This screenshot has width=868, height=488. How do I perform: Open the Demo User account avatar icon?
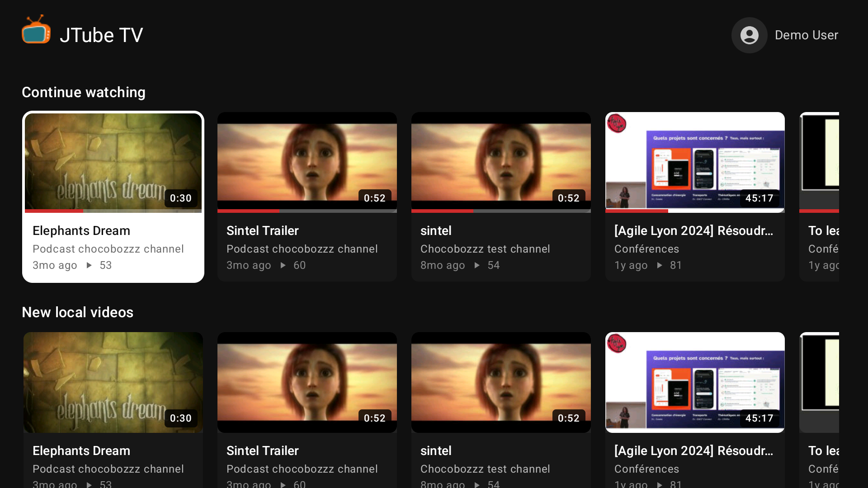pyautogui.click(x=749, y=35)
